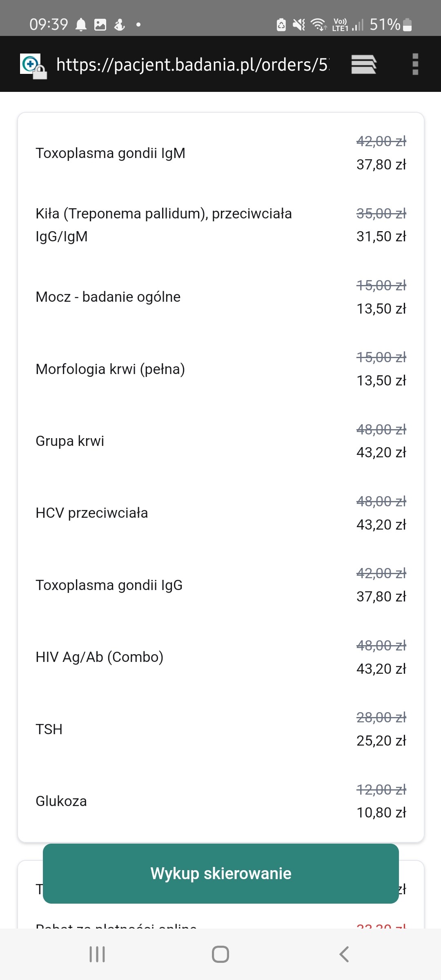Tap the notification bell in status bar
This screenshot has width=441, height=980.
click(81, 25)
